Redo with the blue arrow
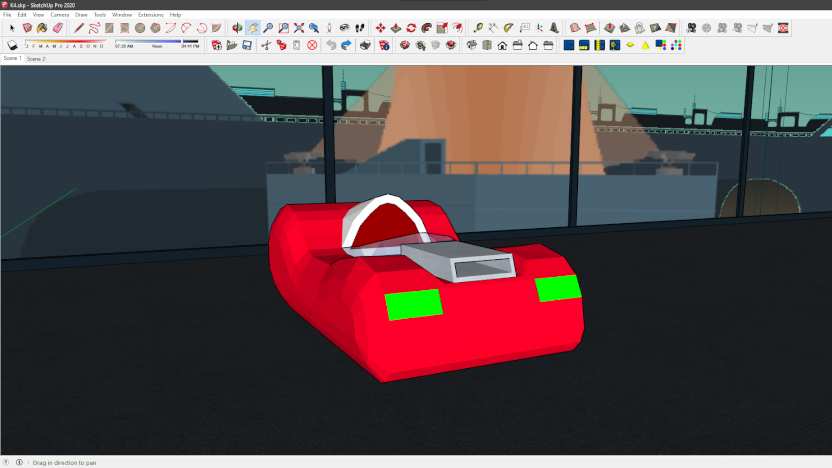 pos(346,45)
